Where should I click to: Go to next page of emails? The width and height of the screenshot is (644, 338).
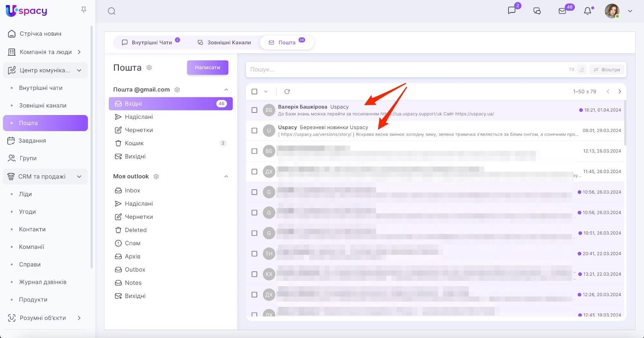point(620,92)
